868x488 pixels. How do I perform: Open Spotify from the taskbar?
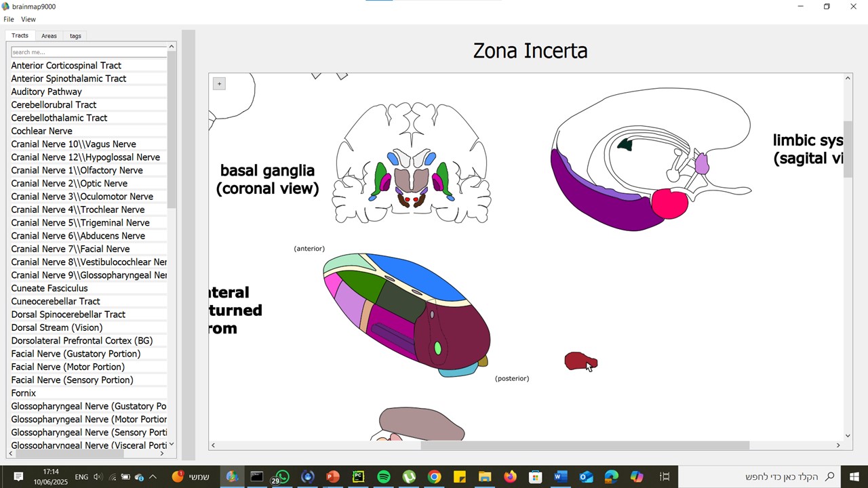tap(384, 477)
